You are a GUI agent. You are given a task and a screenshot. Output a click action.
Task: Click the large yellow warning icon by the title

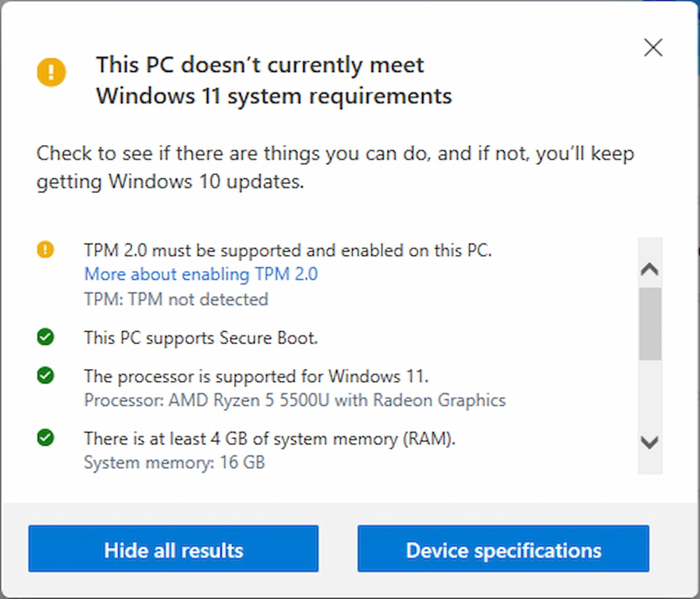click(51, 72)
